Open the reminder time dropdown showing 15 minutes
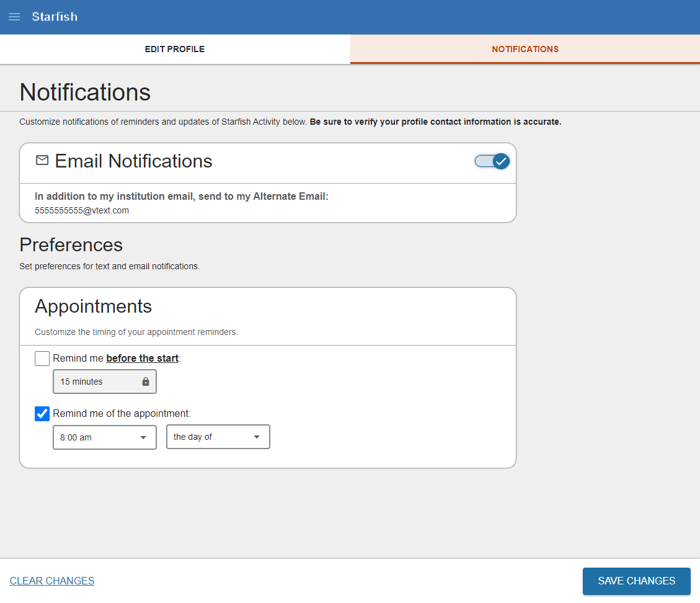The width and height of the screenshot is (700, 603). pos(104,381)
